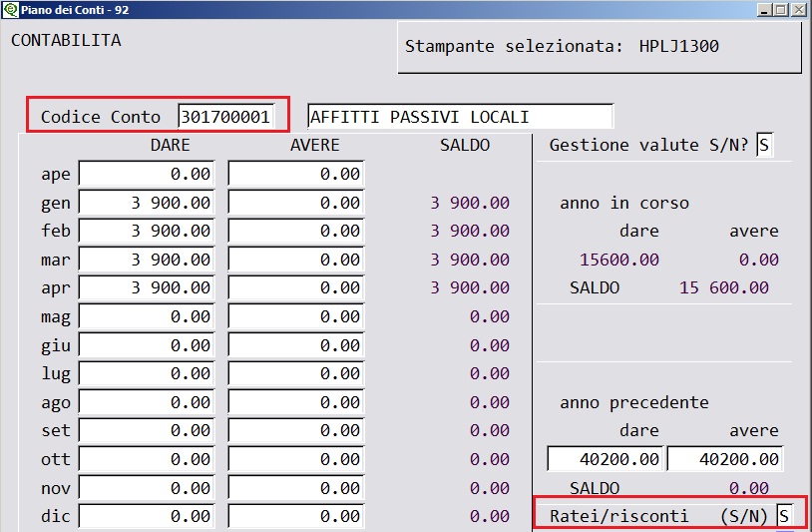Select the set AVERE field
Viewport: 812px width, 532px height.
(296, 430)
